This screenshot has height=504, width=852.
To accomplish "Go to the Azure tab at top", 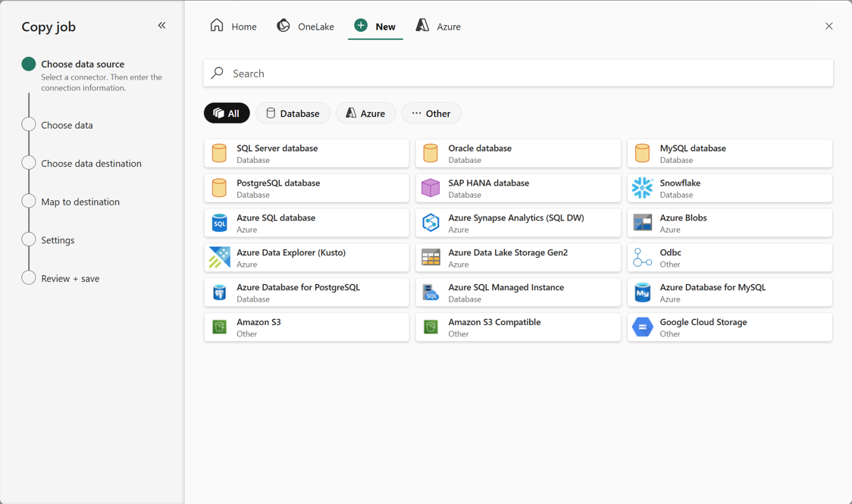I will pyautogui.click(x=438, y=26).
